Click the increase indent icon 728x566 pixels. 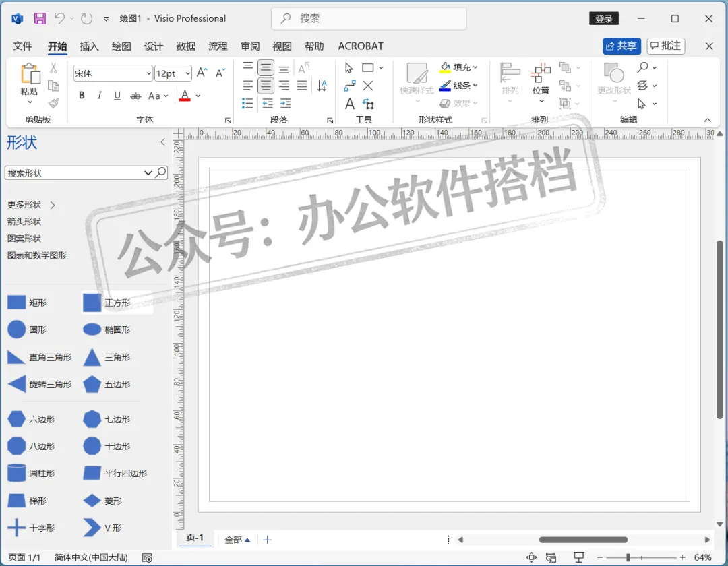click(286, 103)
